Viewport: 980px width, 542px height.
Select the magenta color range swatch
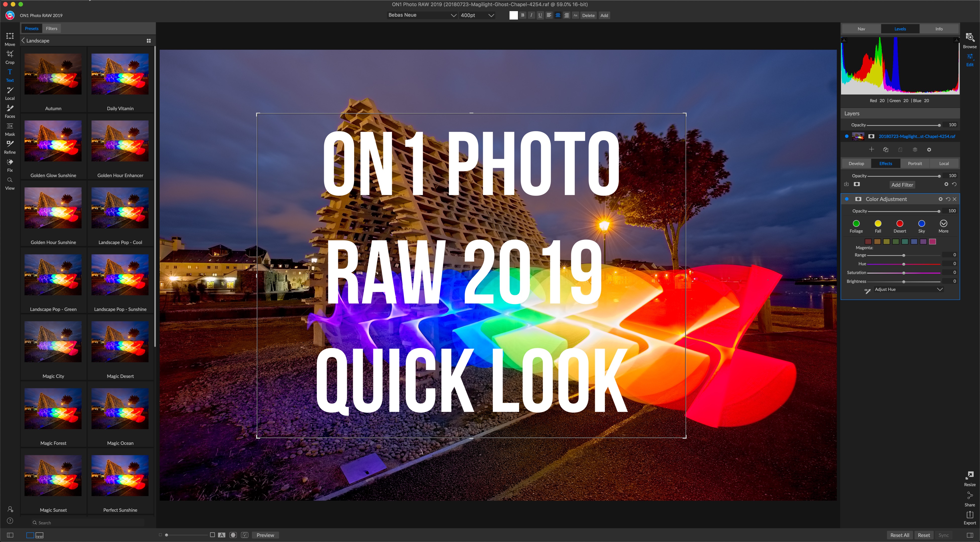(x=933, y=241)
